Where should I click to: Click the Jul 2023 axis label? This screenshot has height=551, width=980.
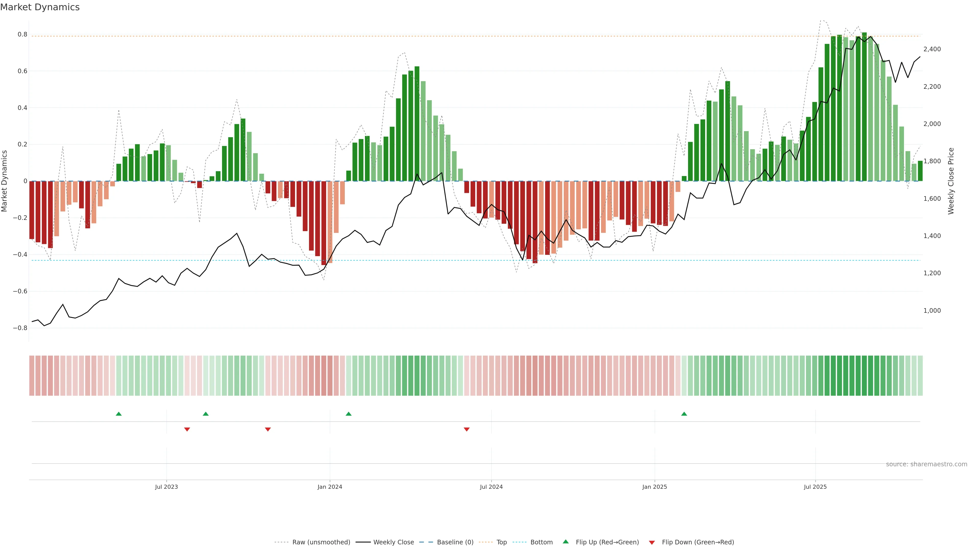(166, 487)
